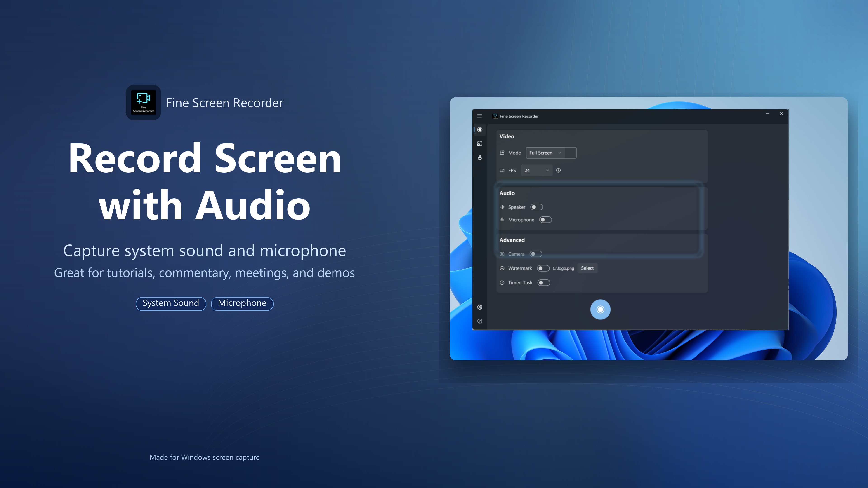Turn on the Watermark toggle
The image size is (868, 488).
pyautogui.click(x=543, y=268)
